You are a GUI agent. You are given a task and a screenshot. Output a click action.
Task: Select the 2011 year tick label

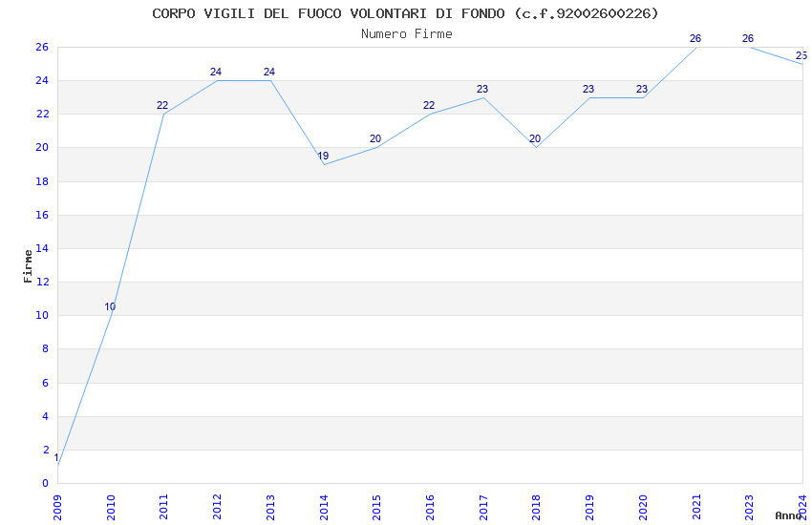(164, 507)
